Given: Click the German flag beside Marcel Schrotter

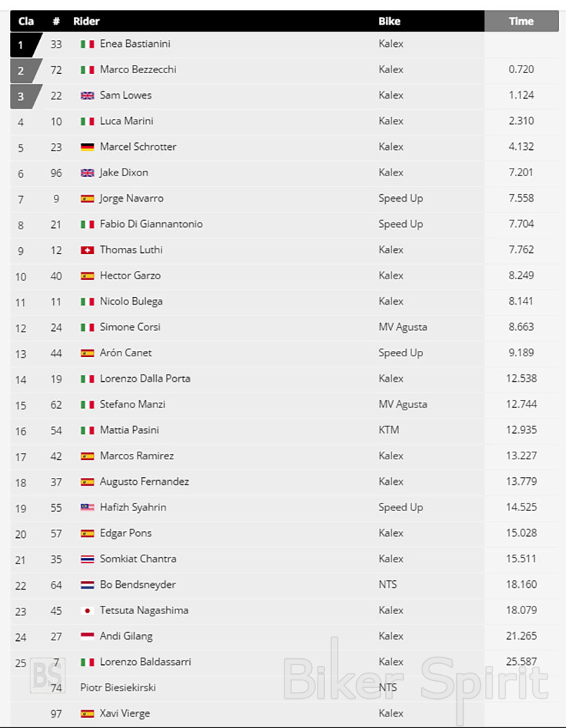Looking at the screenshot, I should tap(87, 147).
